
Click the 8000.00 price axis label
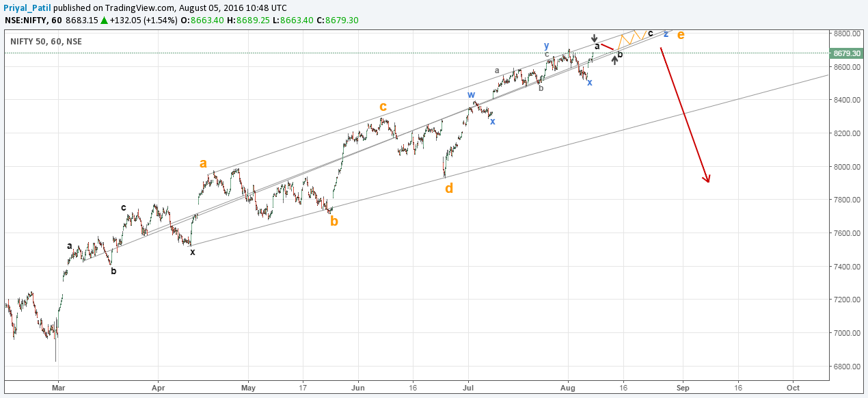coord(847,167)
